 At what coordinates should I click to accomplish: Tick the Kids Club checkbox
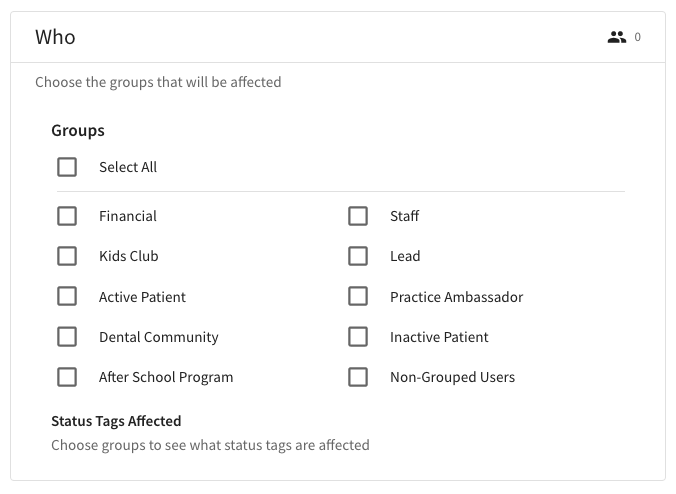[67, 256]
